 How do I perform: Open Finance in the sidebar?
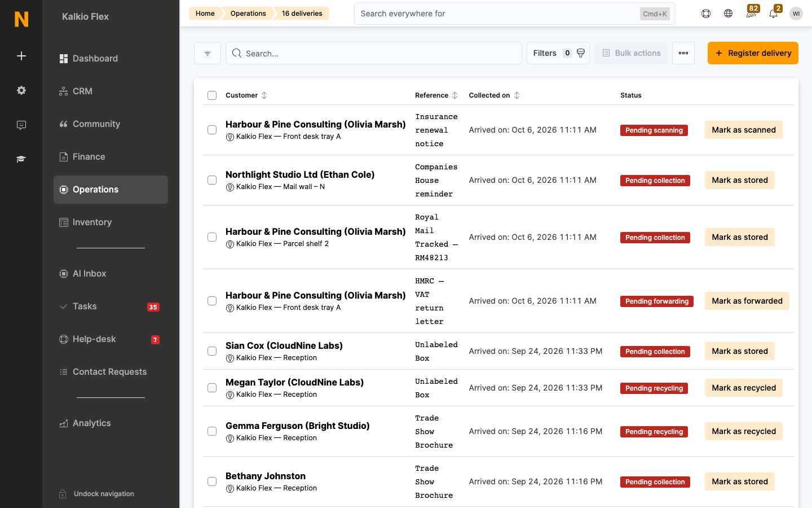(x=111, y=157)
